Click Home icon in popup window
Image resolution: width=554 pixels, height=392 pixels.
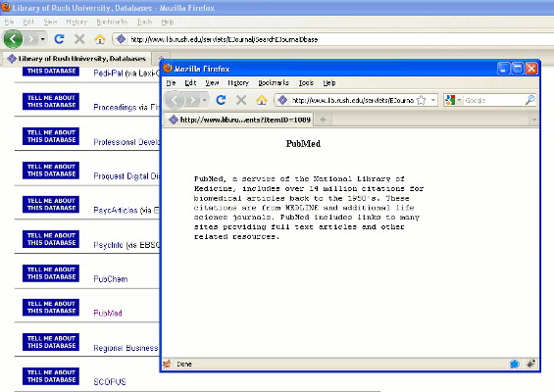point(262,100)
